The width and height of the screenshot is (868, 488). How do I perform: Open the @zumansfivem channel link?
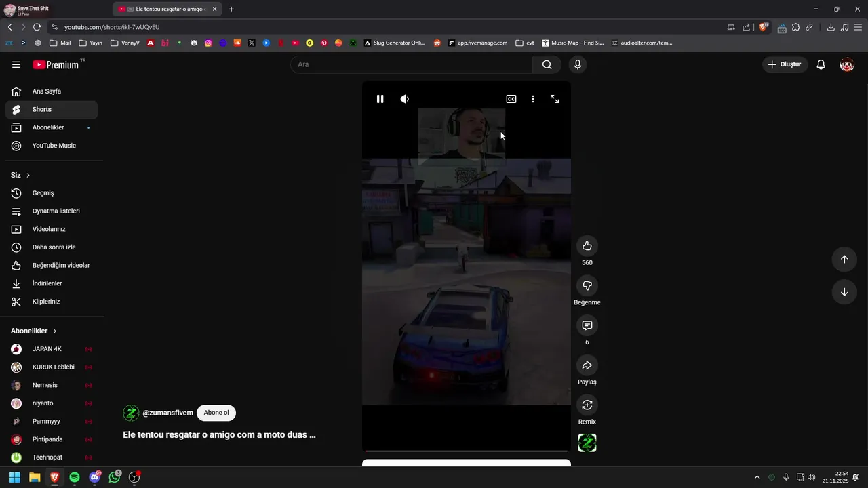167,413
